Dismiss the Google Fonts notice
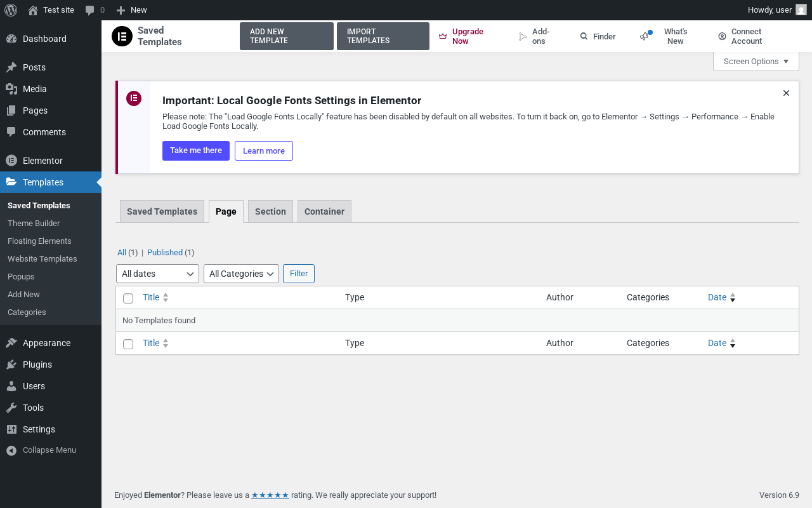The image size is (812, 508). click(786, 93)
